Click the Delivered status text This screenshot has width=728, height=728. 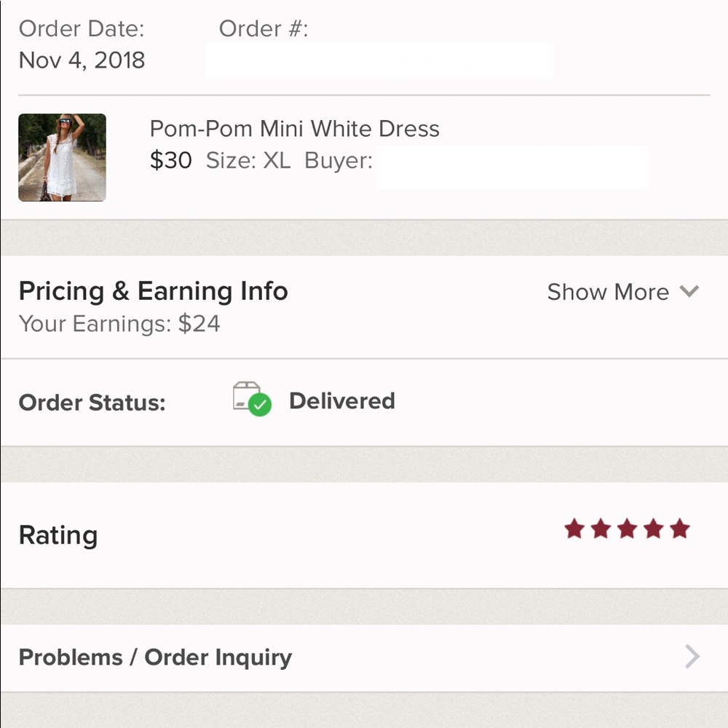342,400
